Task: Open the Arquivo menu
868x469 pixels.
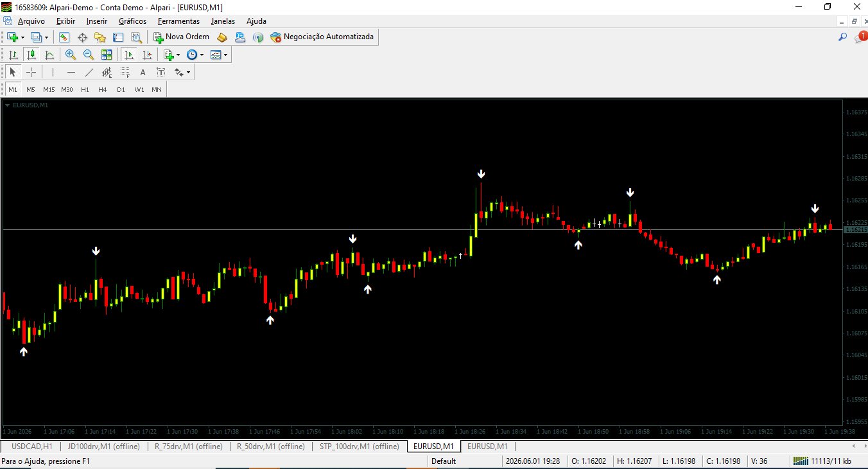Action: point(31,21)
